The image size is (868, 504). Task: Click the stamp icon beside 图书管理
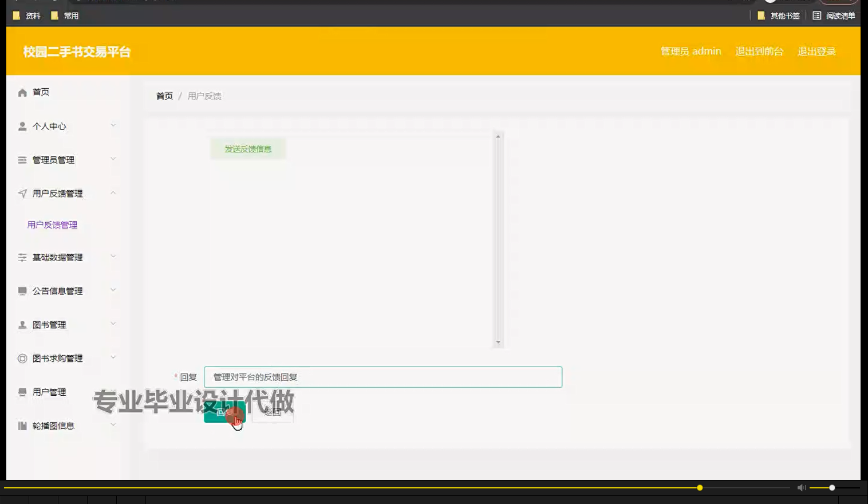(22, 325)
